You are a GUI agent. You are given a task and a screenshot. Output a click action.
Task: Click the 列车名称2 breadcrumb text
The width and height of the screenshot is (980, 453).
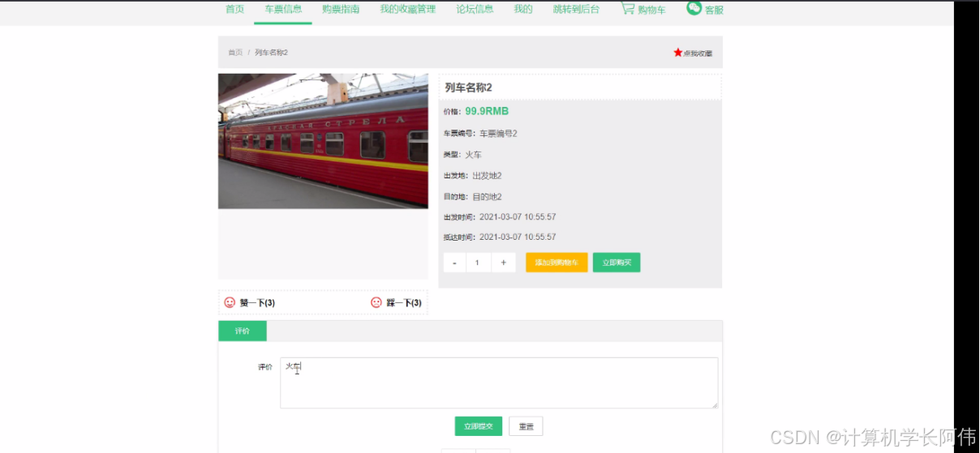271,53
